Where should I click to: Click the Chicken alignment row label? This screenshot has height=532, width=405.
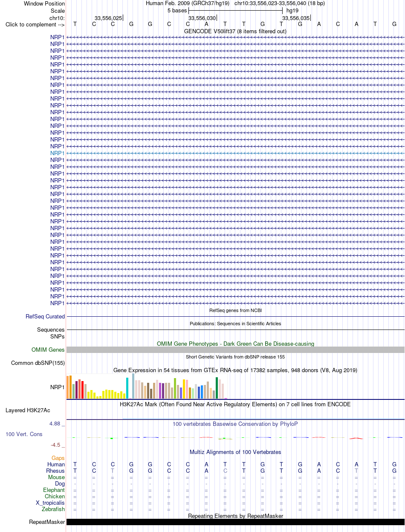pyautogui.click(x=55, y=497)
